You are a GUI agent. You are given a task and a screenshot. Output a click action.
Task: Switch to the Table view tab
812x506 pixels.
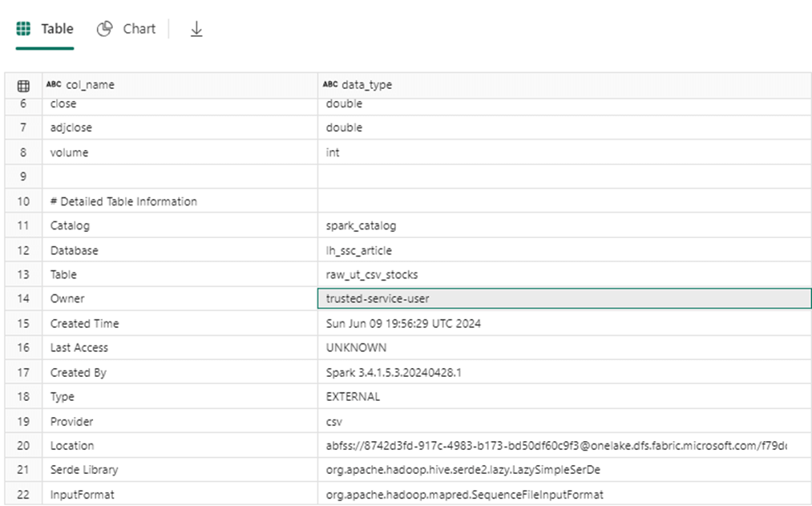(46, 29)
